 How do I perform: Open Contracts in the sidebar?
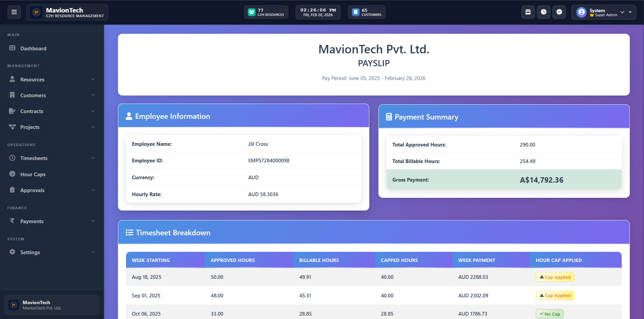tap(32, 111)
